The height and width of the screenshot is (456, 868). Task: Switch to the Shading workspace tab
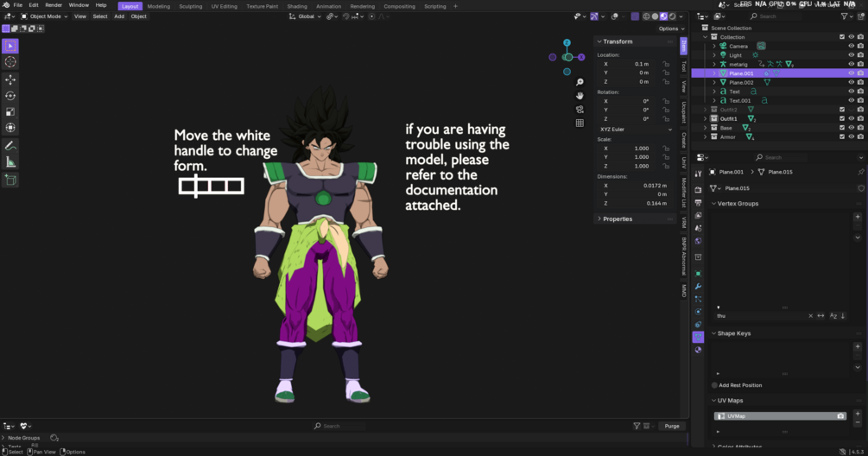point(297,6)
